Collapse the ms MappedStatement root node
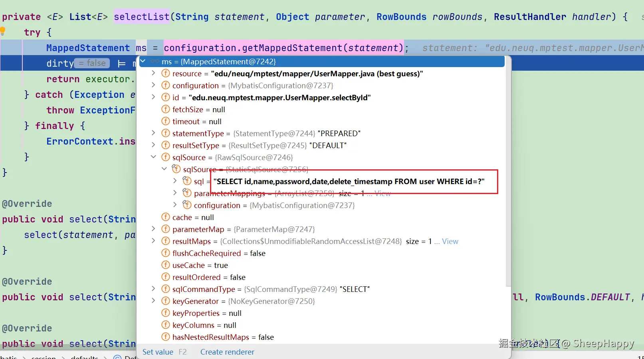The width and height of the screenshot is (644, 359). [143, 61]
